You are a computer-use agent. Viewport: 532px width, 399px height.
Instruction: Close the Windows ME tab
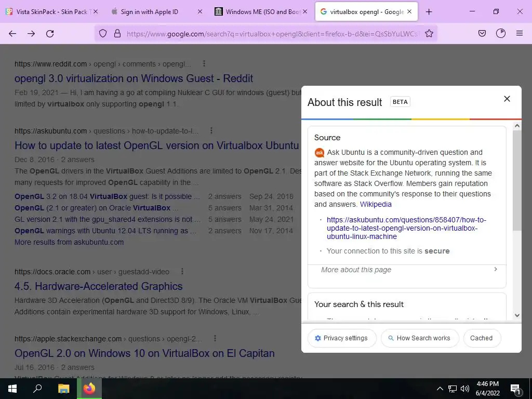pyautogui.click(x=304, y=11)
